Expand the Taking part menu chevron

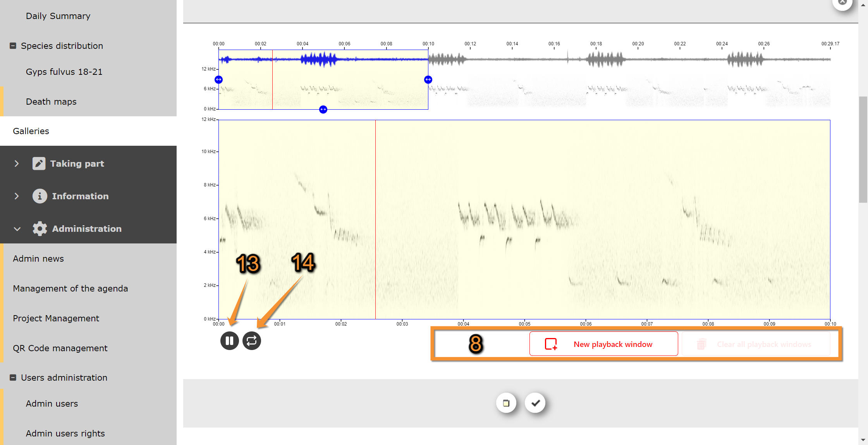pyautogui.click(x=17, y=164)
